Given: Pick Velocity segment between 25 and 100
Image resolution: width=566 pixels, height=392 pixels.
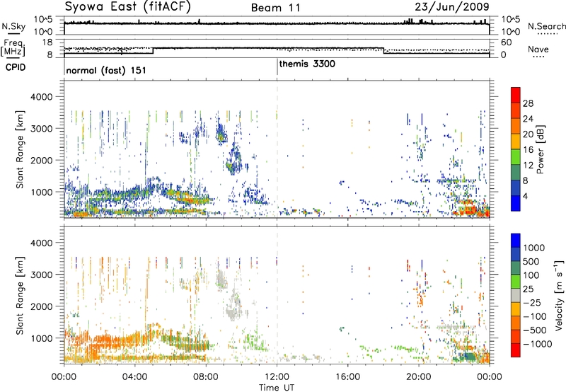Looking at the screenshot, I should click(516, 282).
